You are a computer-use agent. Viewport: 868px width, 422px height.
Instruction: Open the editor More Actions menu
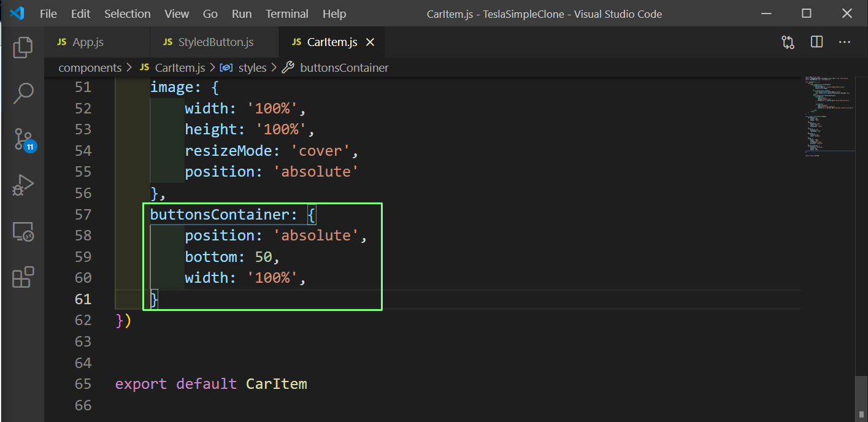coord(845,42)
